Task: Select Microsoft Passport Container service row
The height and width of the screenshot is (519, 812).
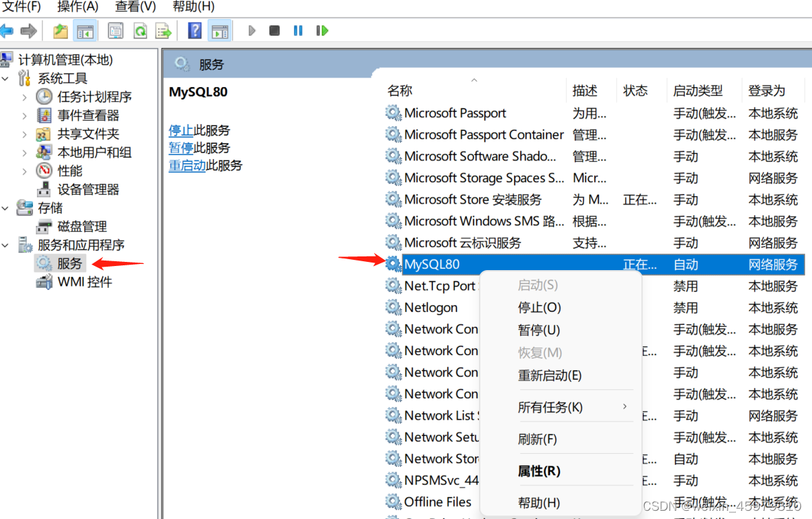Action: (595, 134)
